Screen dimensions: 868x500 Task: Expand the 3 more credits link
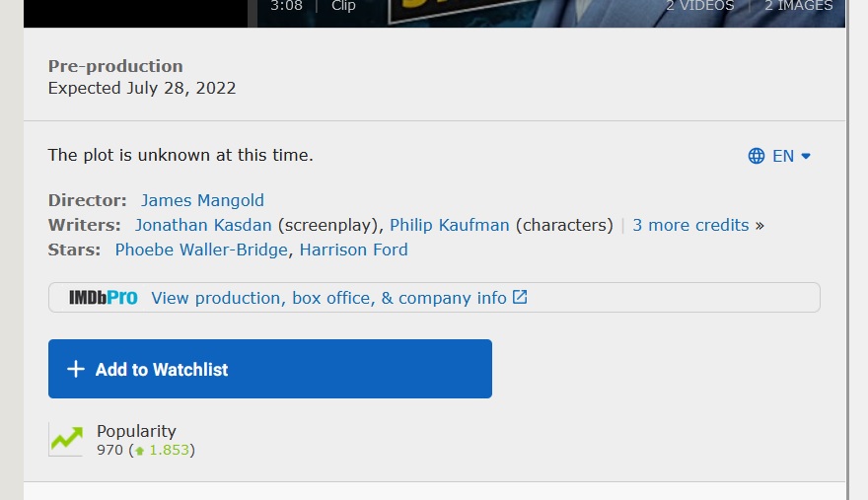(x=690, y=226)
